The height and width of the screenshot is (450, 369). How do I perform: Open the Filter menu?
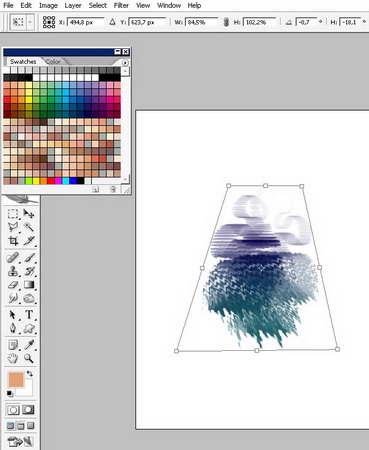coord(121,5)
